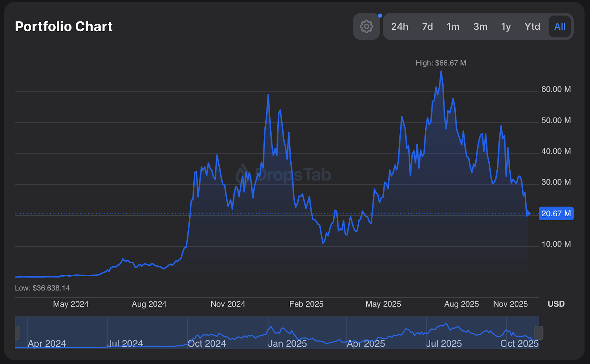
Task: Click the blue endpoint marker of chart line
Action: (528, 213)
